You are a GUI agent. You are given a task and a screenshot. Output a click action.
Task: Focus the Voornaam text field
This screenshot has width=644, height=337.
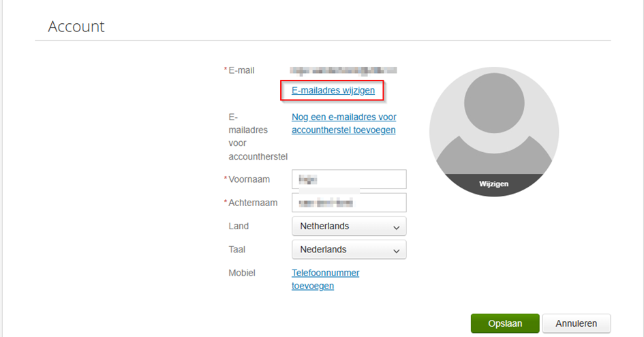(349, 179)
